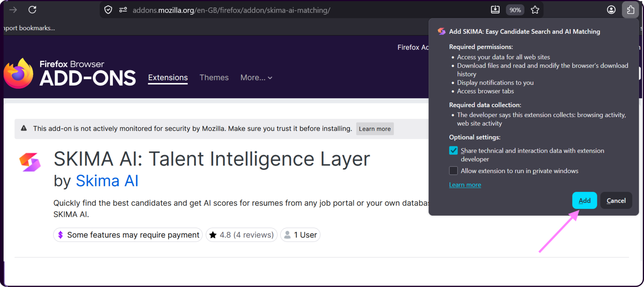
Task: Click the ADD-ONS header title
Action: [88, 78]
